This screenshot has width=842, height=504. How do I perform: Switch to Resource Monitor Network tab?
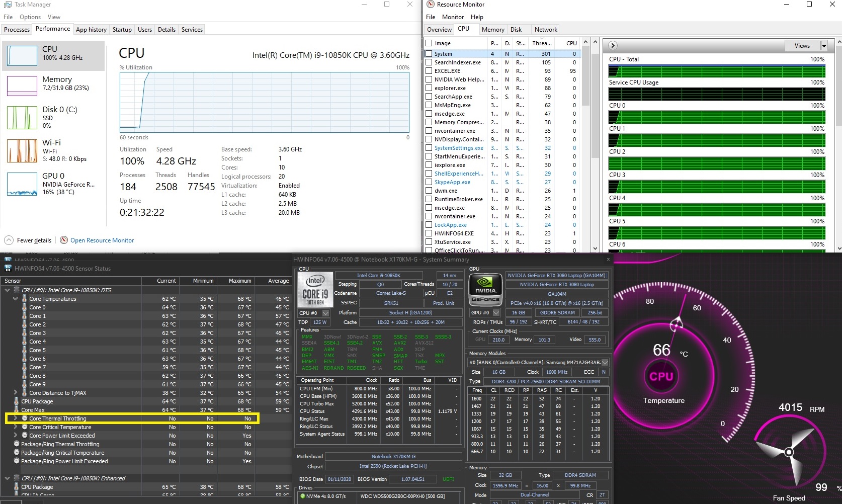tap(546, 30)
